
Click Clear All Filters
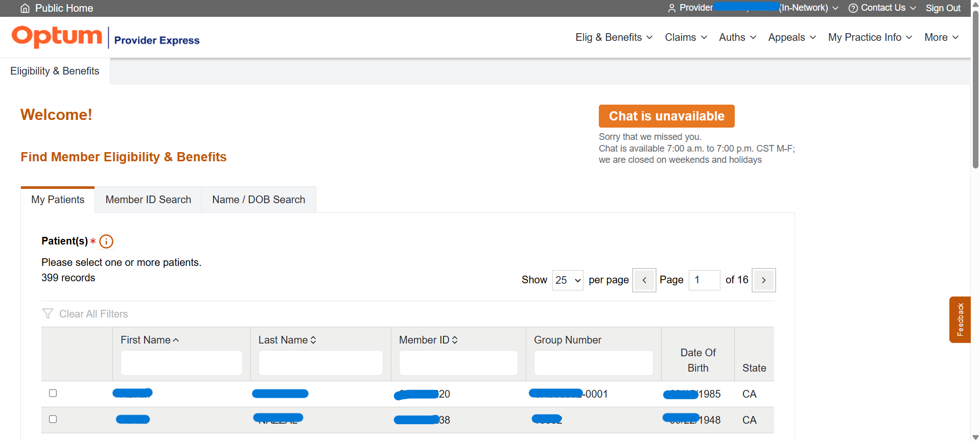coord(94,314)
